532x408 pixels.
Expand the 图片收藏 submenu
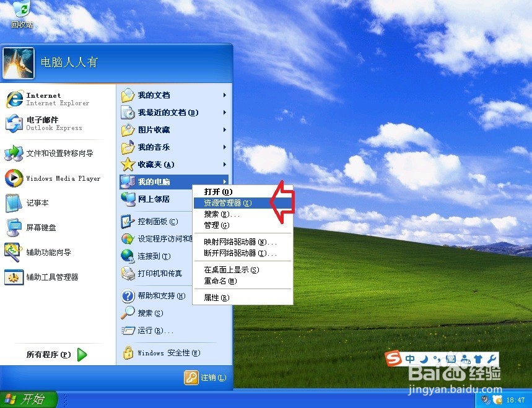pyautogui.click(x=174, y=130)
